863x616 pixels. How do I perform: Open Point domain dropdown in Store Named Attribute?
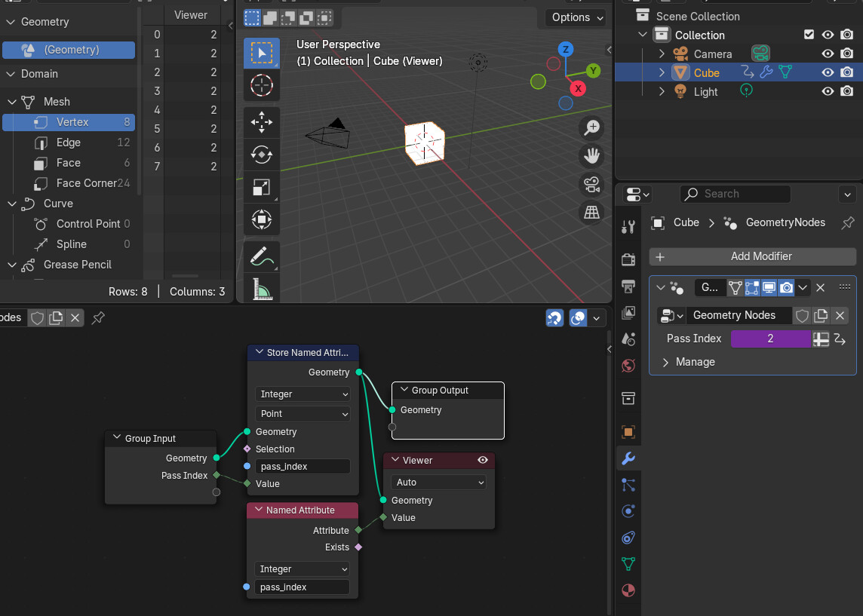(303, 414)
